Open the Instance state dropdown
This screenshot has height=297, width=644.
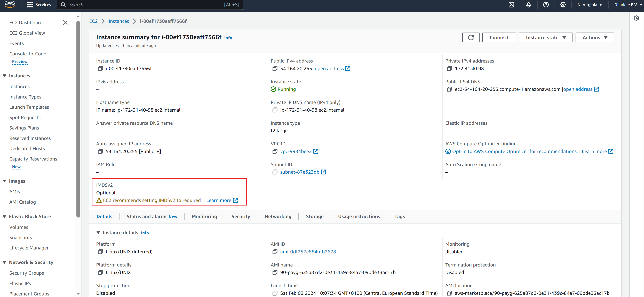[x=545, y=37]
